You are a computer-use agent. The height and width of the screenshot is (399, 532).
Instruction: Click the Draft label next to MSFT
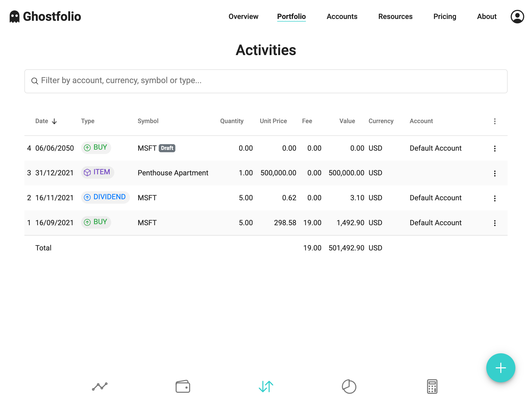[167, 148]
